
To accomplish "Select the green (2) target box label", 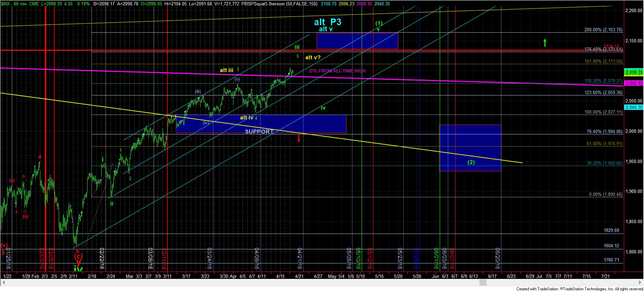I will point(471,162).
